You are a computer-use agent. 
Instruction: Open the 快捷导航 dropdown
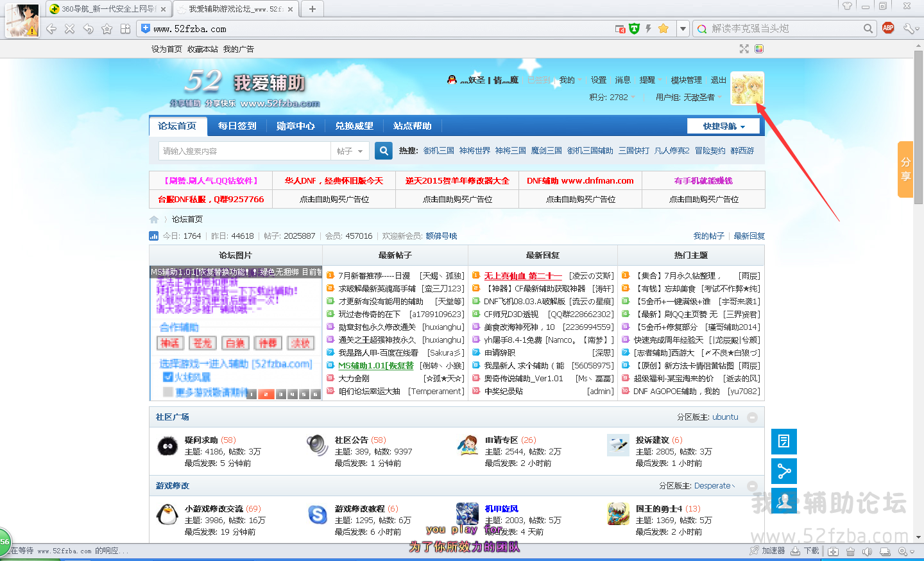(x=723, y=126)
